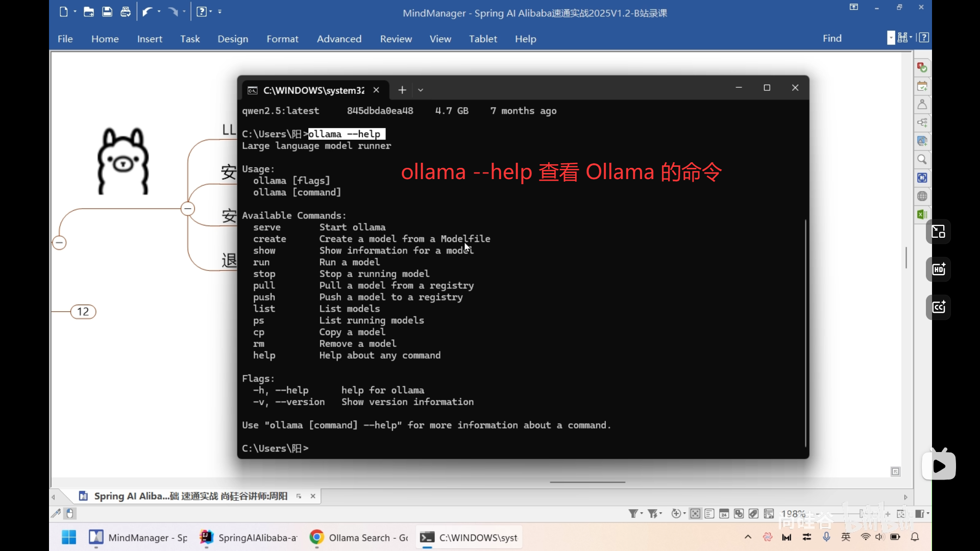Click the Undo arrow icon

[x=147, y=12]
